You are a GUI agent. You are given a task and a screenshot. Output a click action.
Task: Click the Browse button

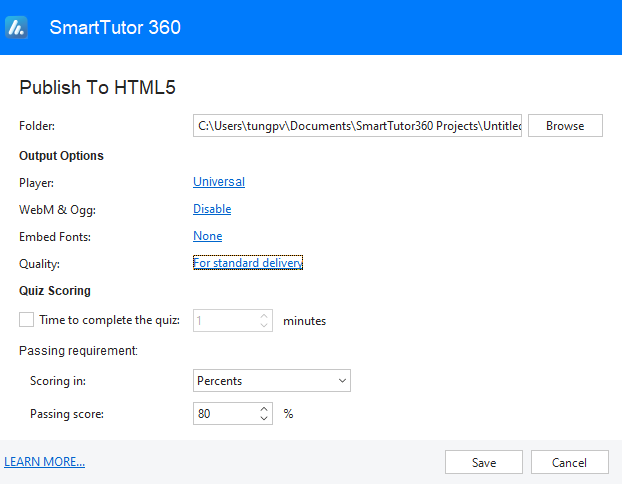(565, 126)
